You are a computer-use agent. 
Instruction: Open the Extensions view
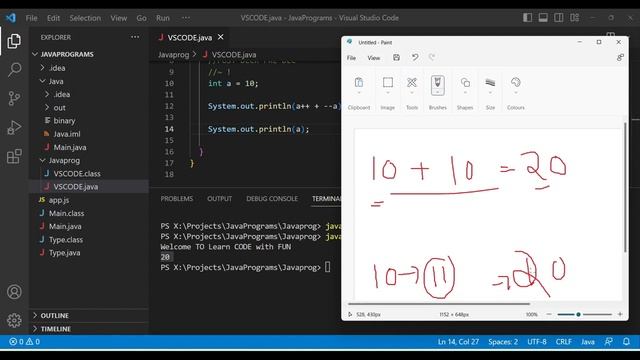[14, 156]
